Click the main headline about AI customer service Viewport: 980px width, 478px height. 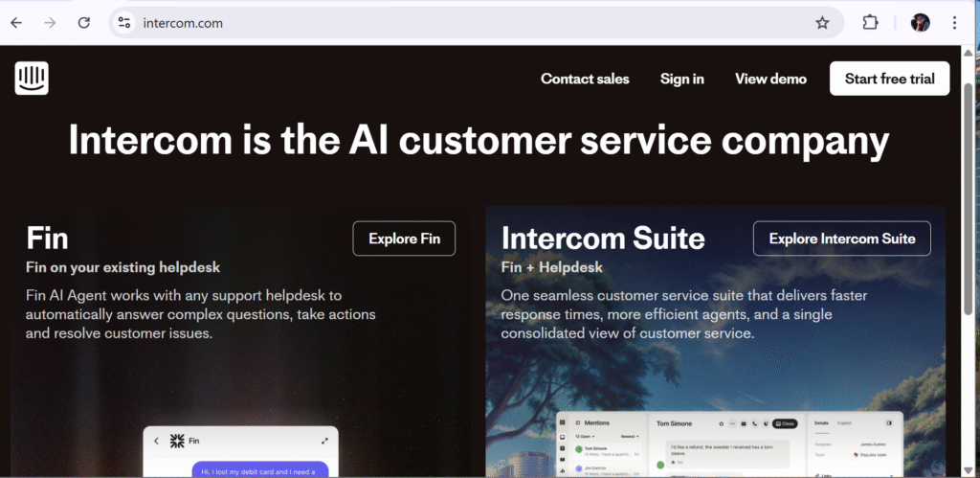point(479,140)
